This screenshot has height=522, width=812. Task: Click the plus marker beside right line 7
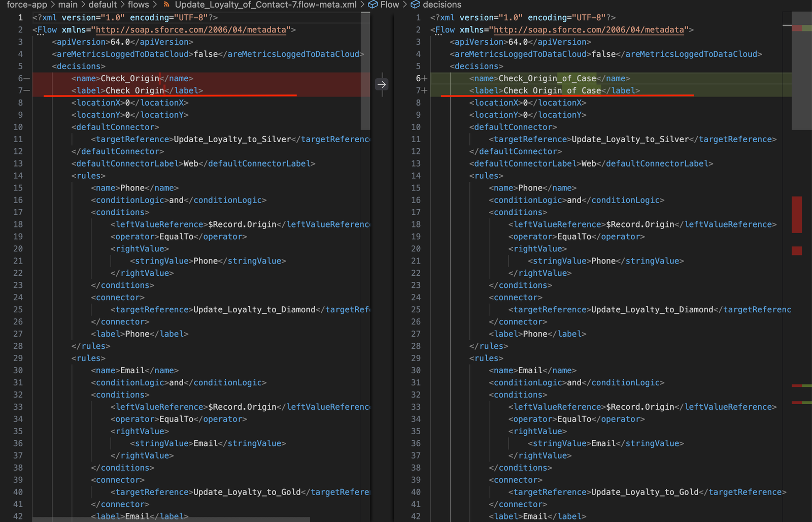[425, 90]
